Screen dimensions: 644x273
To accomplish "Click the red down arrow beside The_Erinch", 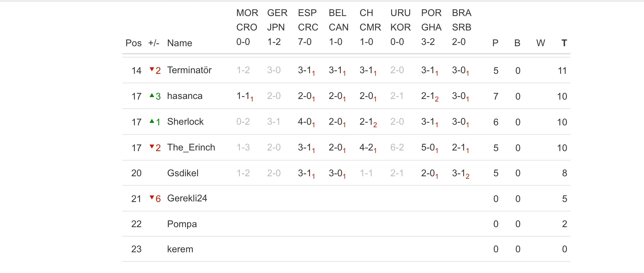I will point(152,146).
